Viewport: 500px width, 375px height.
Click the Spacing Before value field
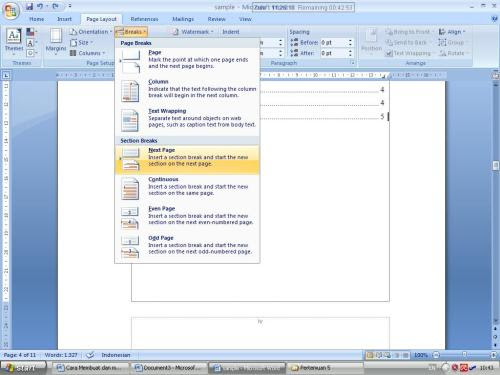(x=334, y=43)
